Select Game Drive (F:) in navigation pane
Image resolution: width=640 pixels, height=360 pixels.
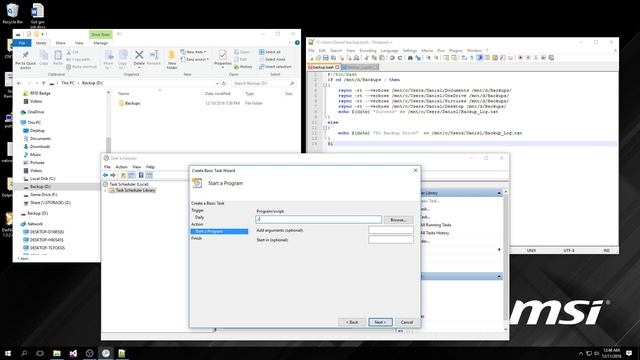click(40, 195)
